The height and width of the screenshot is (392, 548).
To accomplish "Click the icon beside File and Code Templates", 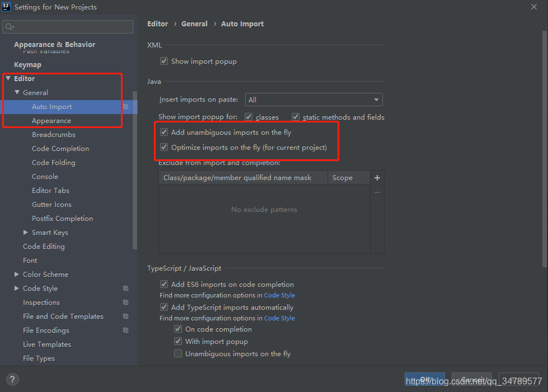I will 126,317.
